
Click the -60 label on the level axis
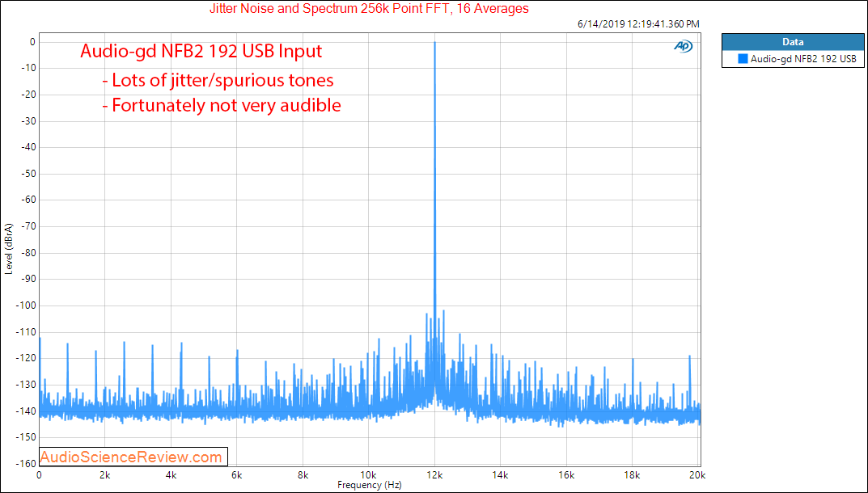point(28,200)
